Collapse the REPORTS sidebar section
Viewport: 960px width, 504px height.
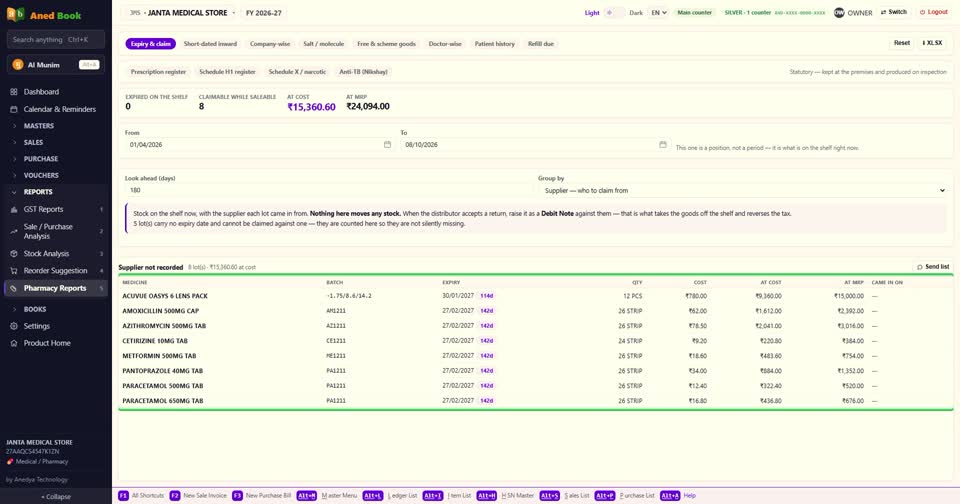coord(38,192)
